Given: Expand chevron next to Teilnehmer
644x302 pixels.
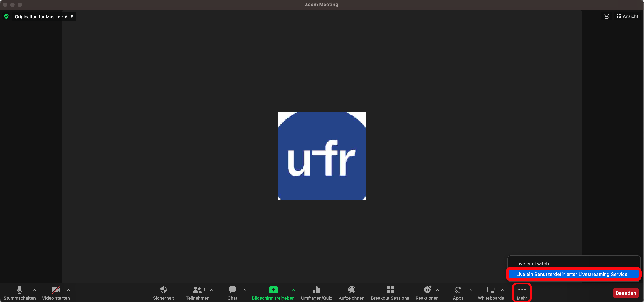Looking at the screenshot, I should (x=212, y=290).
